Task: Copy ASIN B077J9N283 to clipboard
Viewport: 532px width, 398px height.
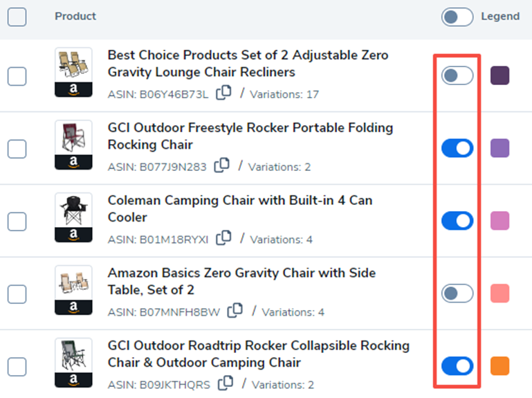Action: tap(221, 165)
